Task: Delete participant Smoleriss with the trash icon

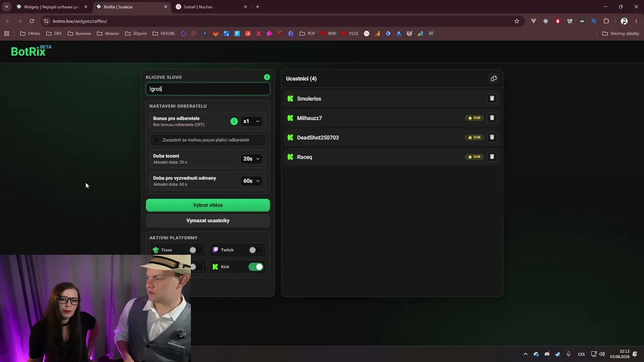Action: click(x=492, y=99)
